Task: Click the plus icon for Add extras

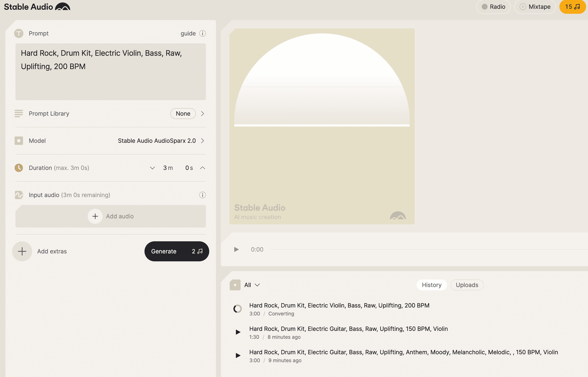Action: coord(22,251)
